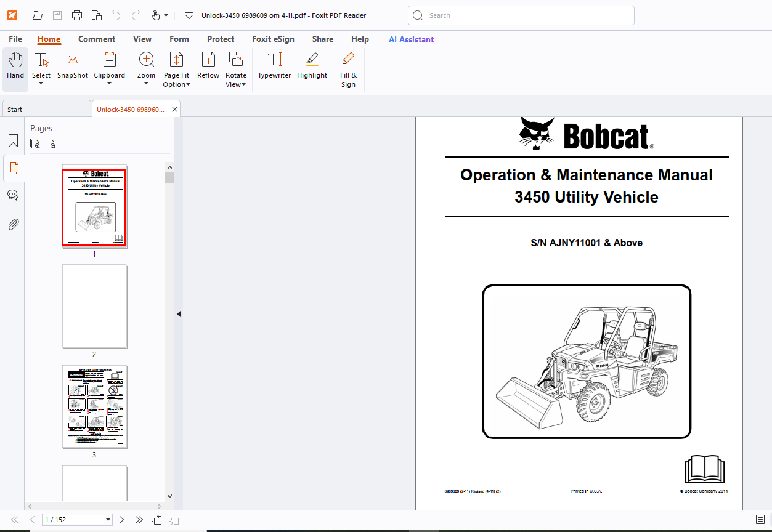Click the Print icon in quick access toolbar
Viewport: 772px width, 532px height.
[x=77, y=15]
